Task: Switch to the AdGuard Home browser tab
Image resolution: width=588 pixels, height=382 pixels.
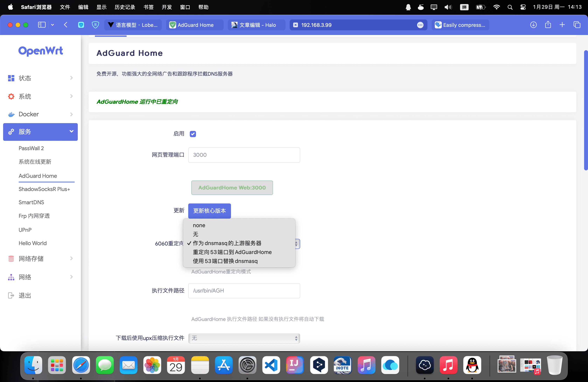Action: pyautogui.click(x=195, y=25)
